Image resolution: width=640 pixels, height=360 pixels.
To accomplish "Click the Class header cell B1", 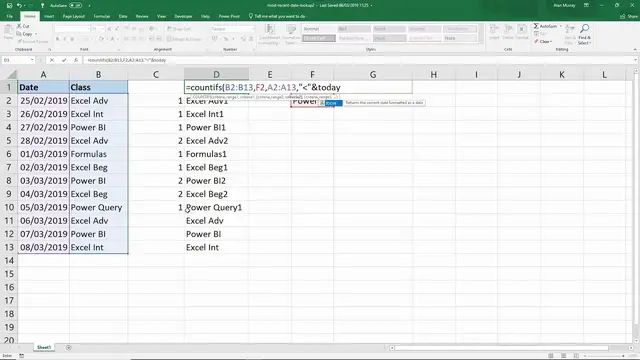I will click(98, 87).
